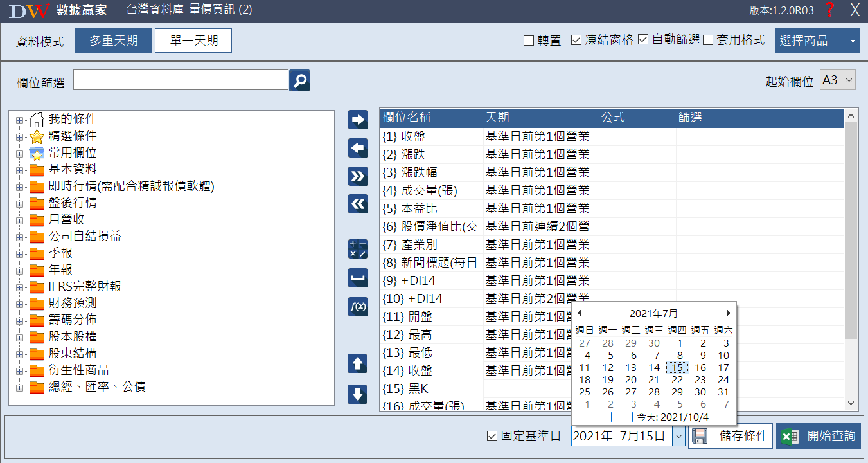Open the calculator operators icon

357,249
